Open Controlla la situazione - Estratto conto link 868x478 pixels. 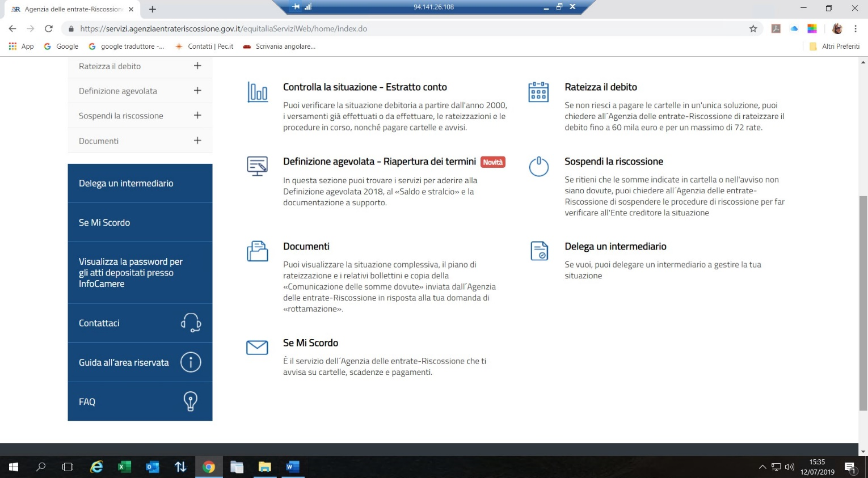[365, 87]
